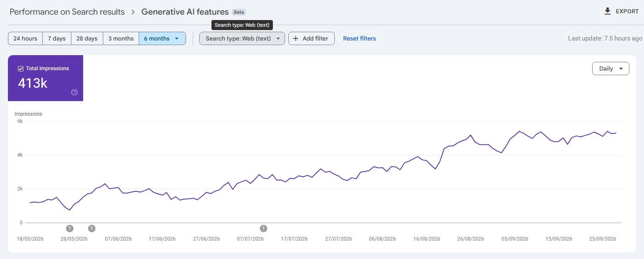
Task: Click the Impressions axis label
Action: click(x=28, y=114)
